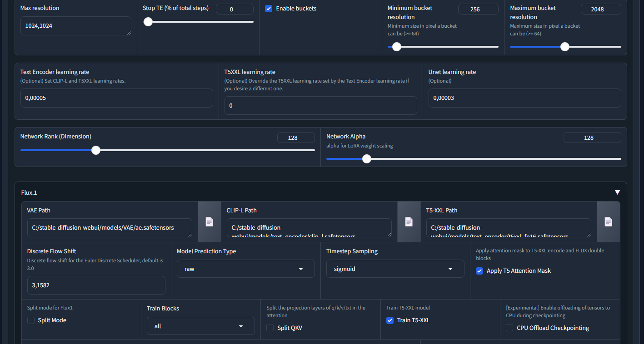Open file browser for VAE Path

(x=209, y=221)
